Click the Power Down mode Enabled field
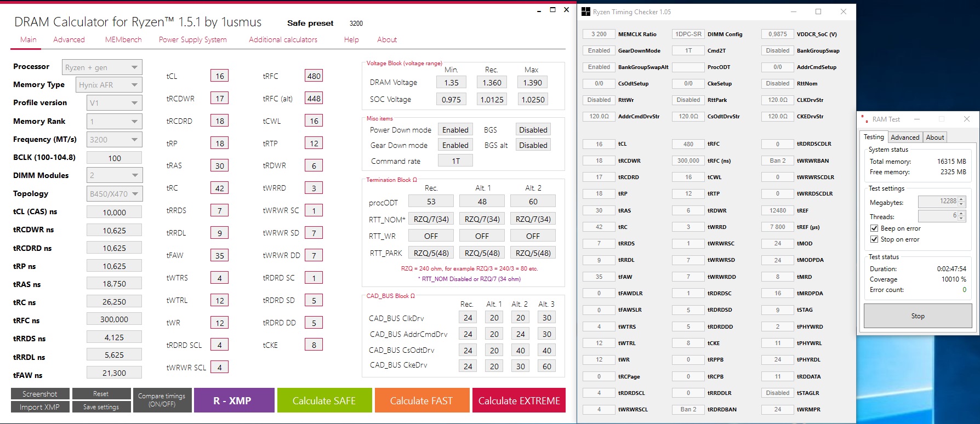Screen dimensions: 980x424 (455, 130)
